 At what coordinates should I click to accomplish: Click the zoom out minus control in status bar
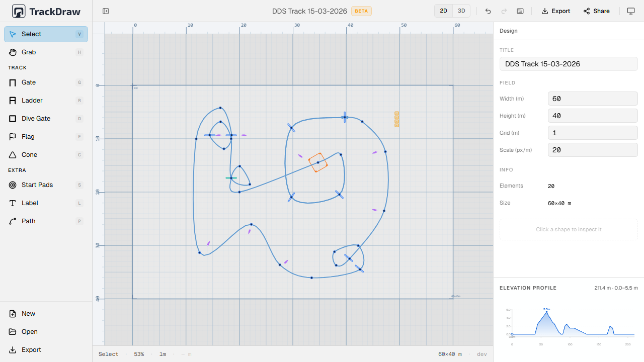182,354
